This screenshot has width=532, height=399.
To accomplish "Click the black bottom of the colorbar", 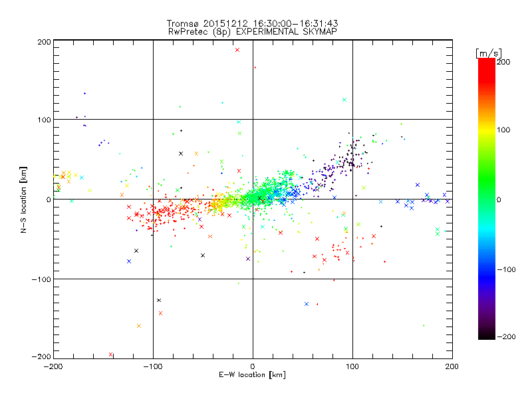I will click(487, 334).
